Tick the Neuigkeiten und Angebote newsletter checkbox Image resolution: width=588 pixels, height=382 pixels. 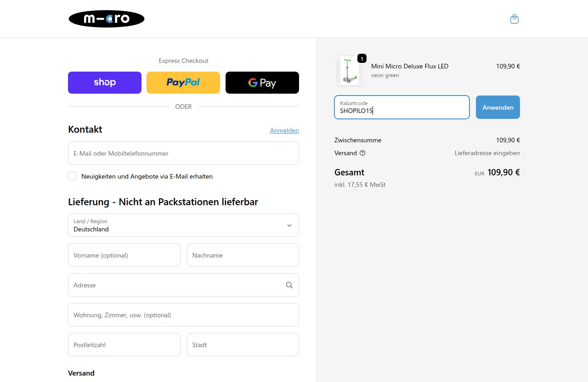tap(73, 176)
